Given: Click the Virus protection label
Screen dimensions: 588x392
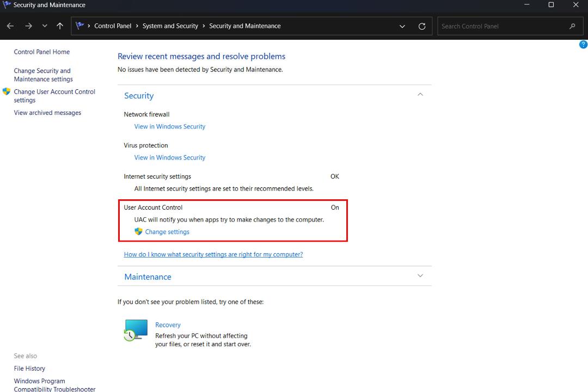Looking at the screenshot, I should point(146,145).
